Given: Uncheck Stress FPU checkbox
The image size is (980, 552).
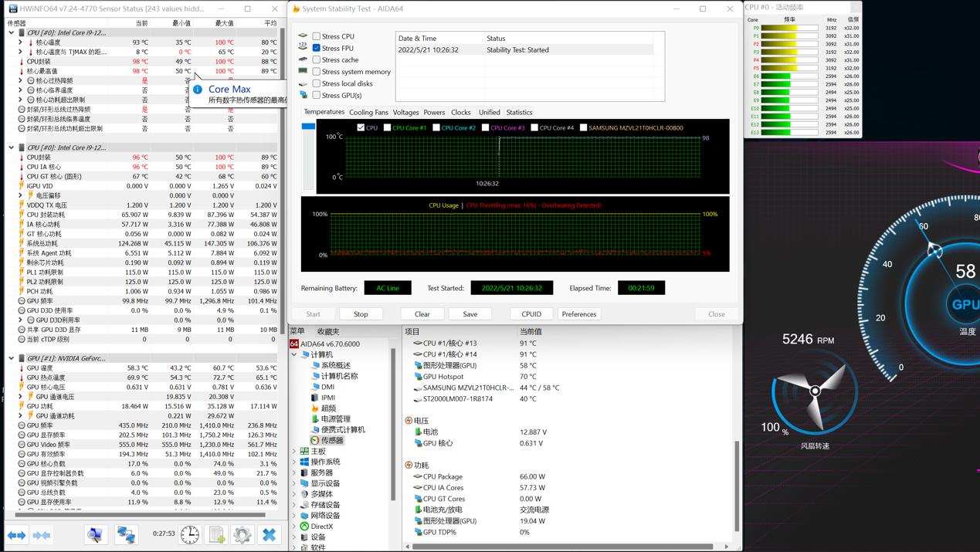Looking at the screenshot, I should click(317, 48).
